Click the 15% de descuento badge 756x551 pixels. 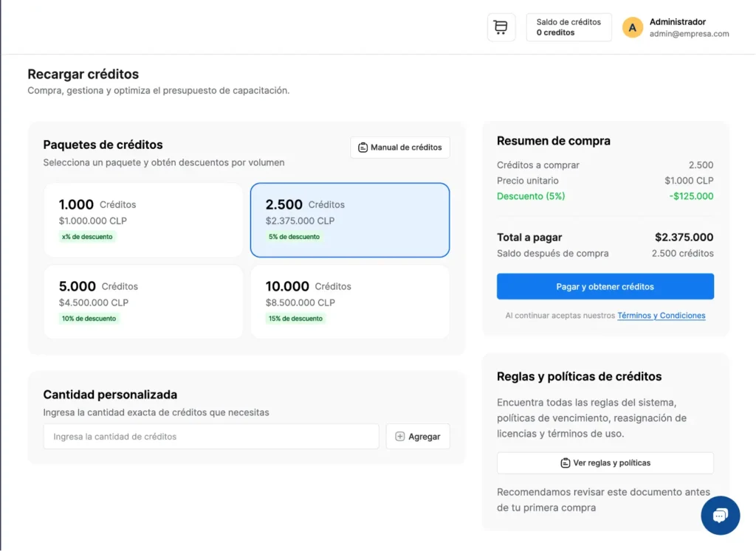(295, 319)
